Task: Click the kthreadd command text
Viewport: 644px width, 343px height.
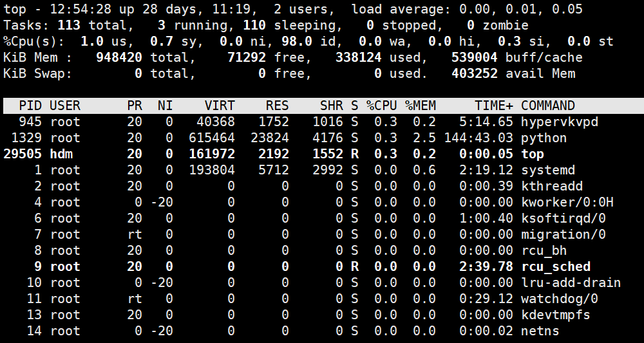Action: [552, 186]
